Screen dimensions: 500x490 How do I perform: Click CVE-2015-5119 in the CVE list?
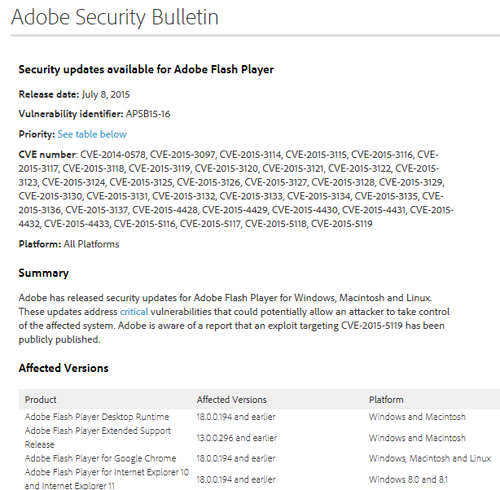[x=341, y=224]
